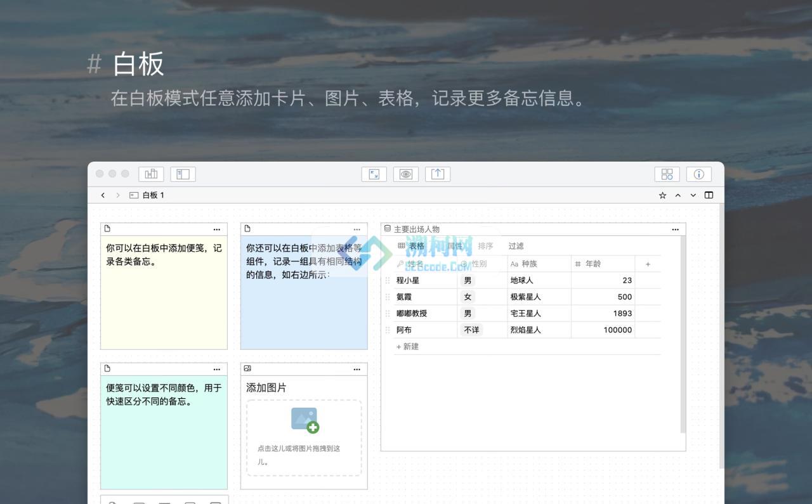Click the fullscreen expand toolbar icon

coord(374,174)
